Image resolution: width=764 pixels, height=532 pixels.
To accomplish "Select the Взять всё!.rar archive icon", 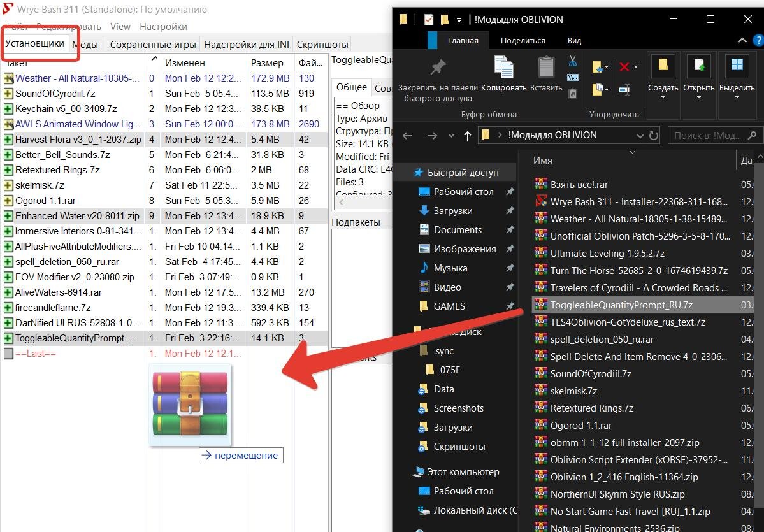I will (541, 184).
